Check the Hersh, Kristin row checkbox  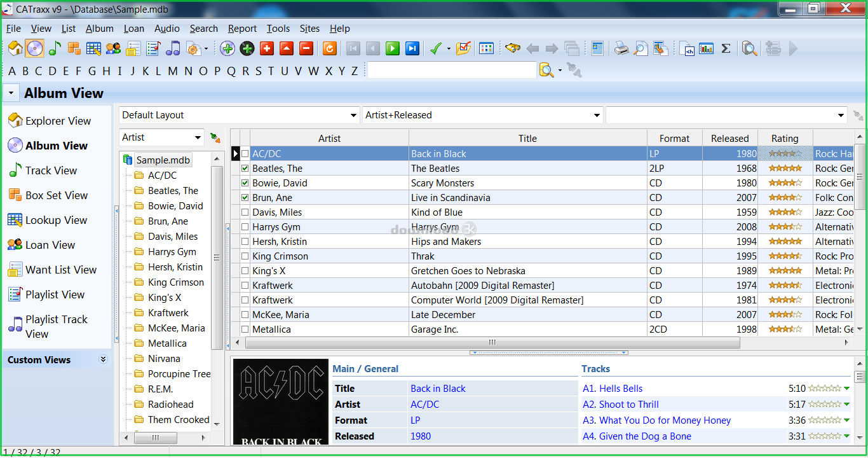[x=245, y=242]
